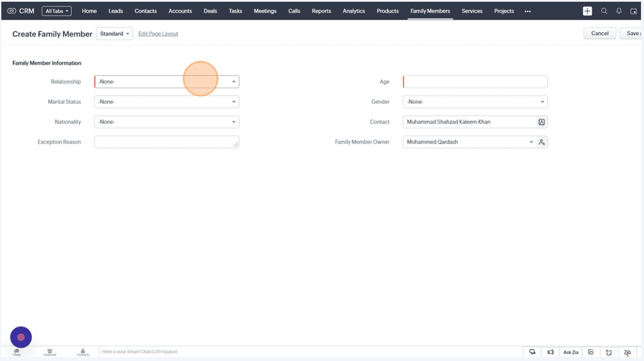Open the notifications bell icon

(x=619, y=11)
